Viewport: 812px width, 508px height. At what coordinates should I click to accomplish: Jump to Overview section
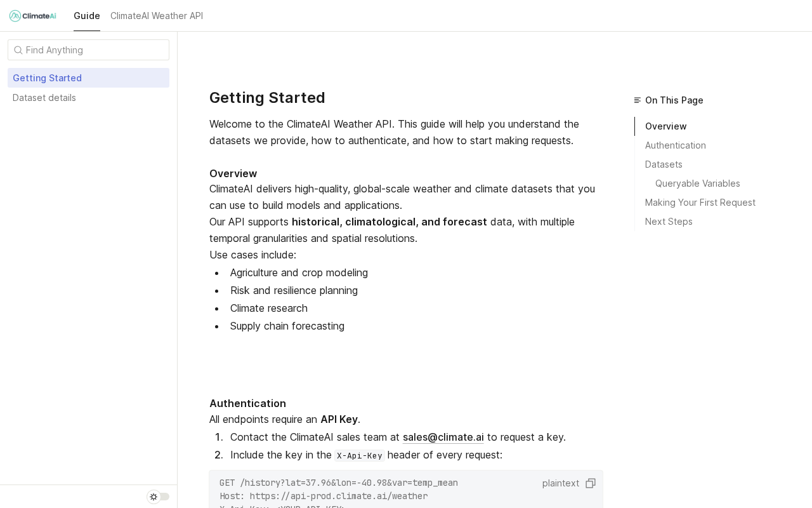pyautogui.click(x=666, y=126)
